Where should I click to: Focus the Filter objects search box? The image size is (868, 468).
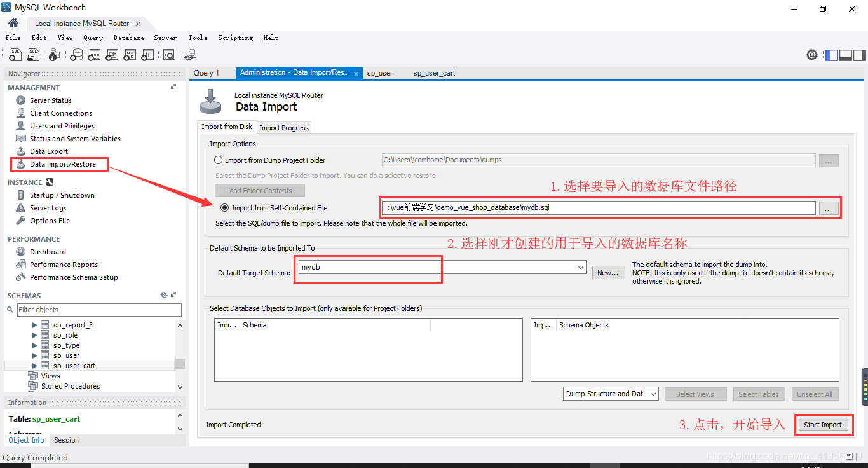point(99,310)
